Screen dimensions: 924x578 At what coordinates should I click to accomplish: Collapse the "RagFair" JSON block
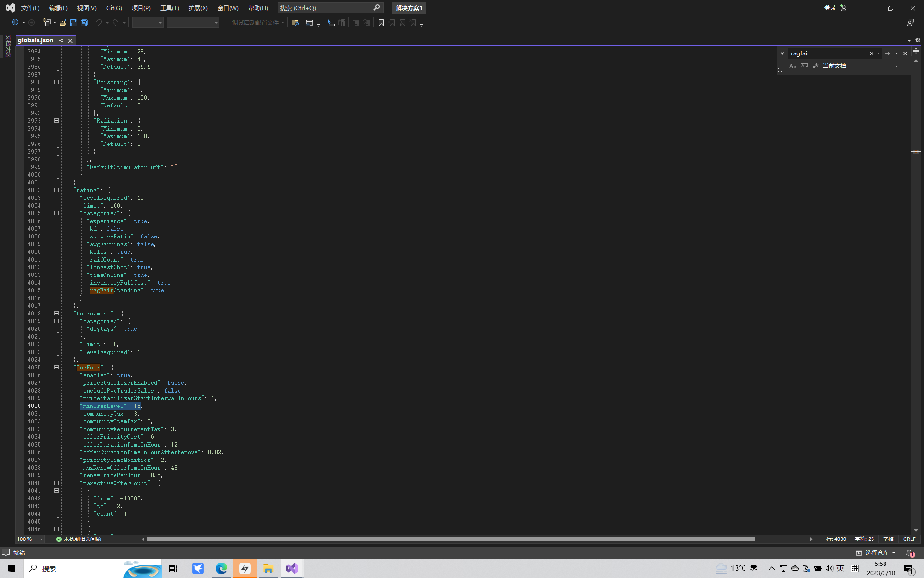pyautogui.click(x=56, y=368)
